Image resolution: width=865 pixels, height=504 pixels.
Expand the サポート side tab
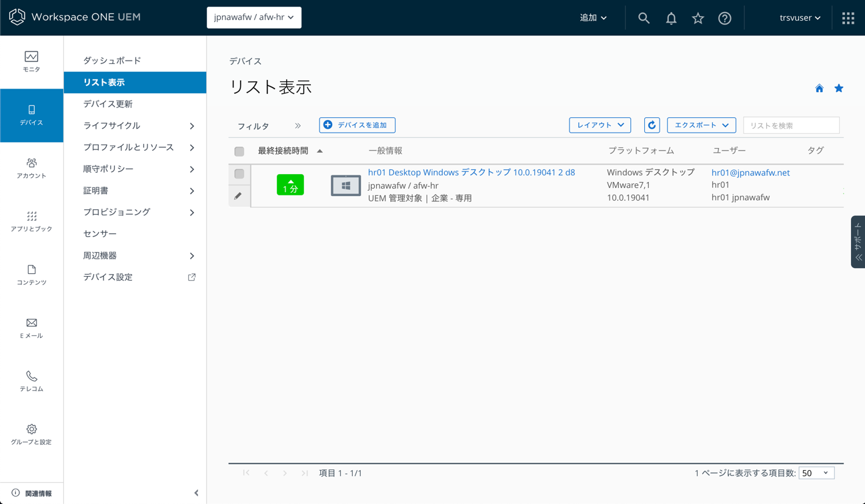[x=858, y=242]
